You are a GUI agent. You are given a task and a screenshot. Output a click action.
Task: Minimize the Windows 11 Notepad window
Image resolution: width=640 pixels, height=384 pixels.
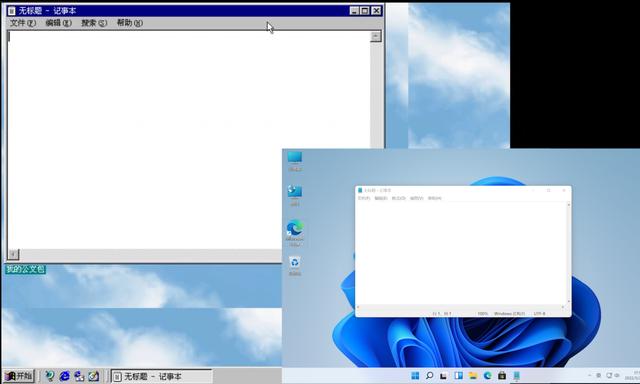[533, 190]
